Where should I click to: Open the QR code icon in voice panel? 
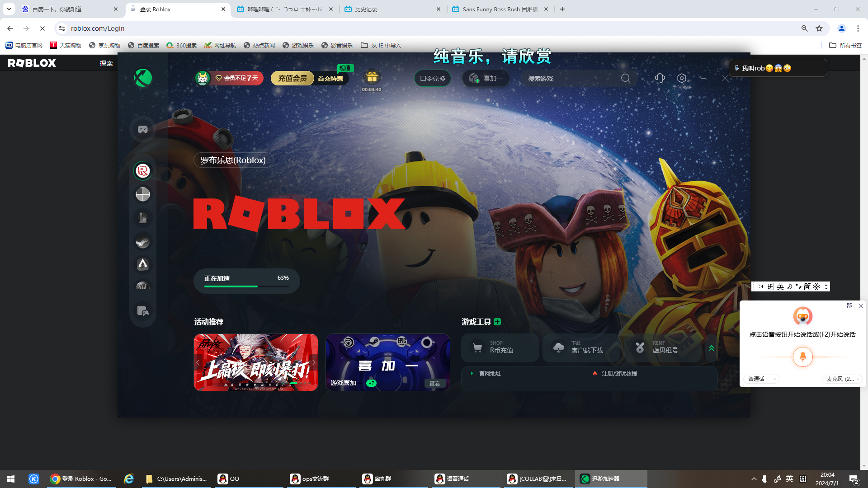(x=849, y=306)
